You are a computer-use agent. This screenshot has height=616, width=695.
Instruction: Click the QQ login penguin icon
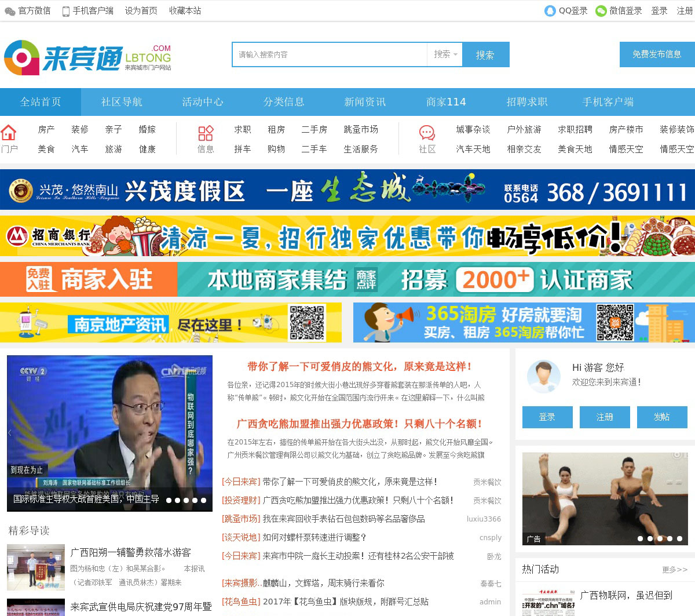pos(550,11)
